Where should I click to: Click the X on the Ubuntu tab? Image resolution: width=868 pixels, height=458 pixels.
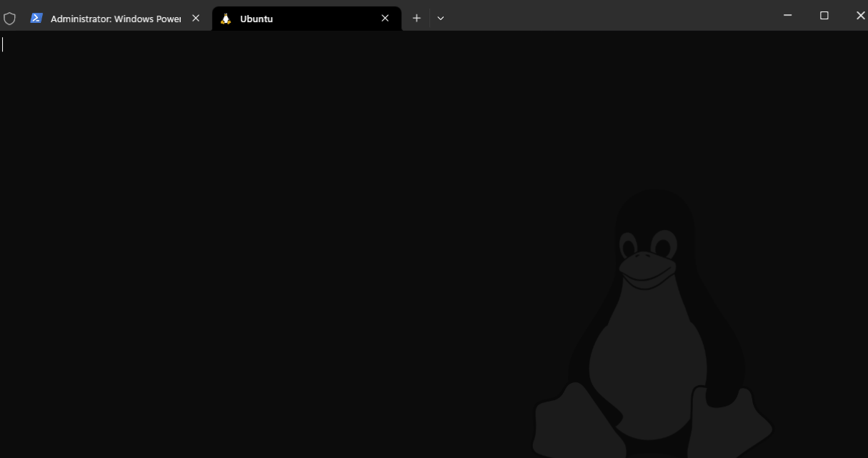click(x=384, y=18)
